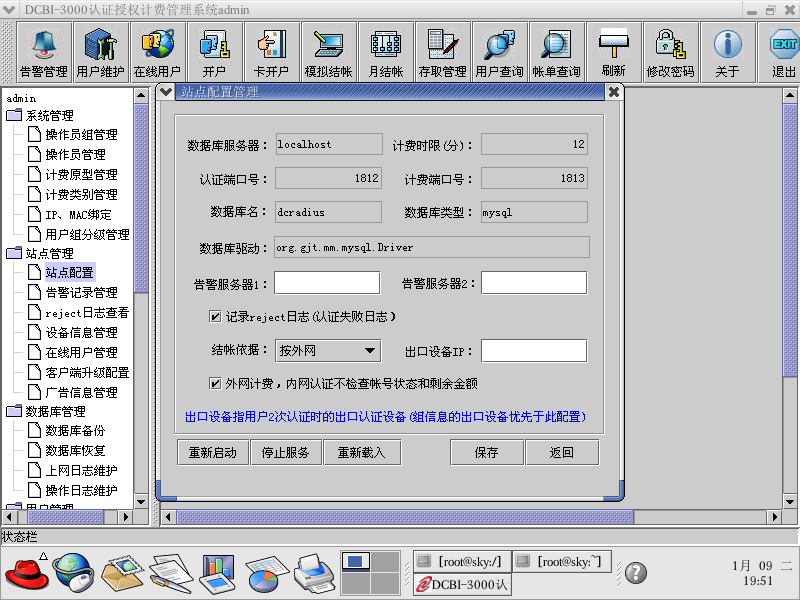Screen dimensions: 800x600
Task: Click the DCBI-3000 taskbar entry
Action: [462, 584]
